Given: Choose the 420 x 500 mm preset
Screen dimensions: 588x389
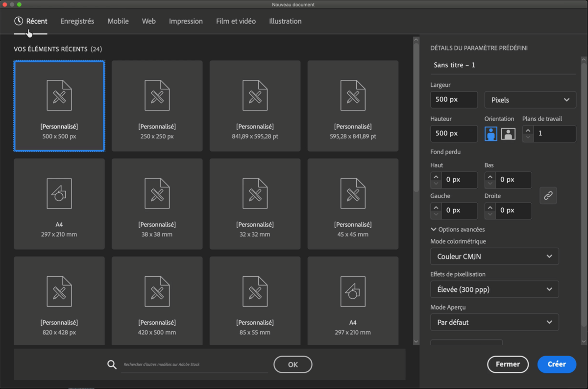Looking at the screenshot, I should (x=157, y=300).
